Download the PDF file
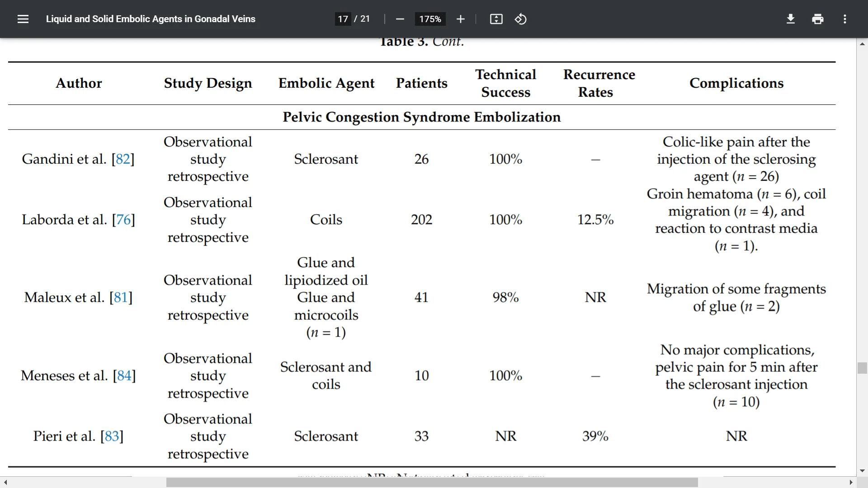Viewport: 868px width, 488px height. click(x=791, y=19)
